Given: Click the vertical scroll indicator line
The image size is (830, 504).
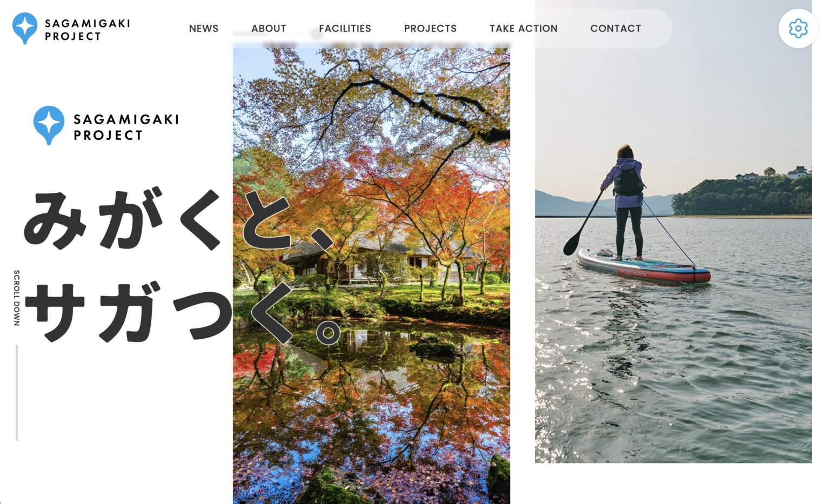Looking at the screenshot, I should coord(17,393).
